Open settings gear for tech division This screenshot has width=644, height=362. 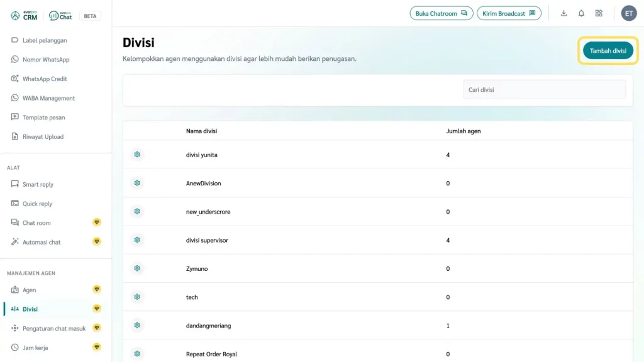pyautogui.click(x=137, y=297)
